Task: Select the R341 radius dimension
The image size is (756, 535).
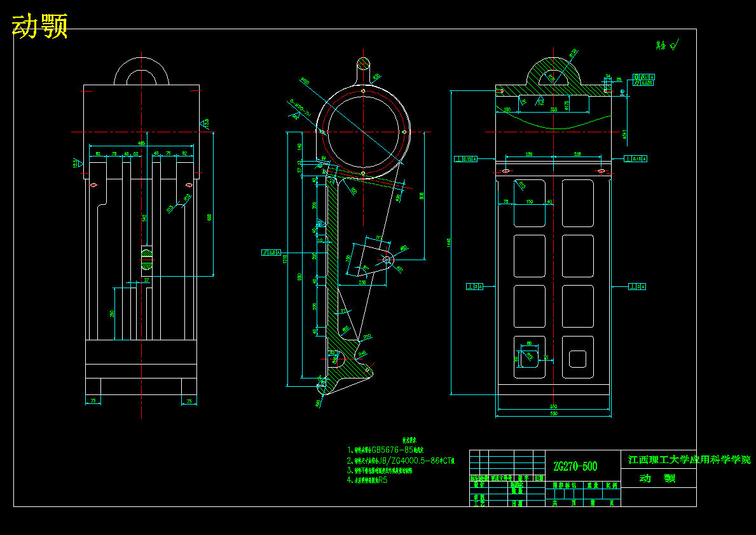Action: 624,135
